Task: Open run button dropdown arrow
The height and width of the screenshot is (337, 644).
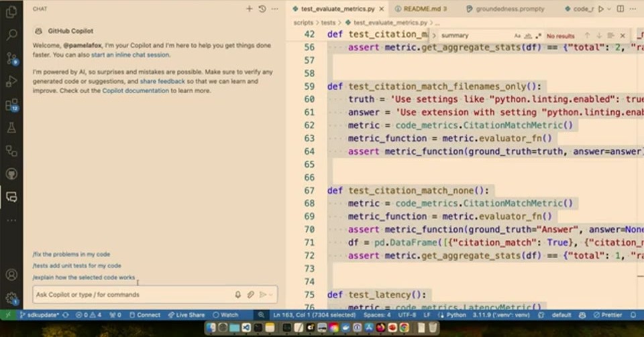Action: tap(609, 9)
